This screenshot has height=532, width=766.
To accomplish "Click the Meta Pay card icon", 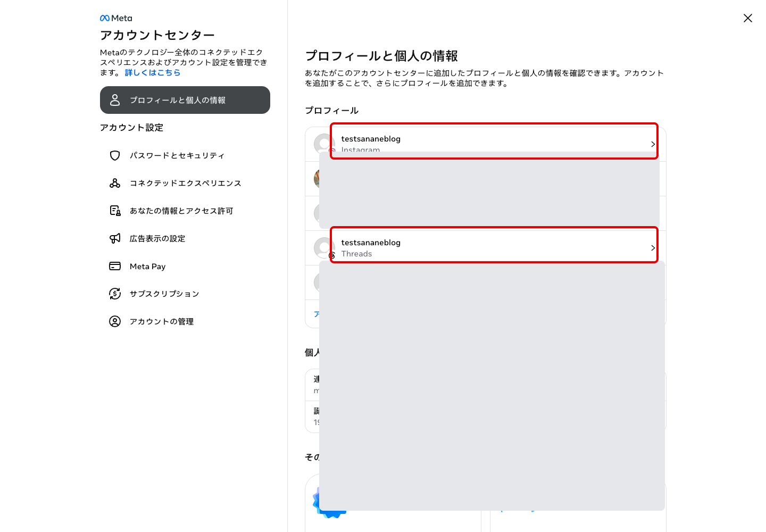I will [115, 266].
